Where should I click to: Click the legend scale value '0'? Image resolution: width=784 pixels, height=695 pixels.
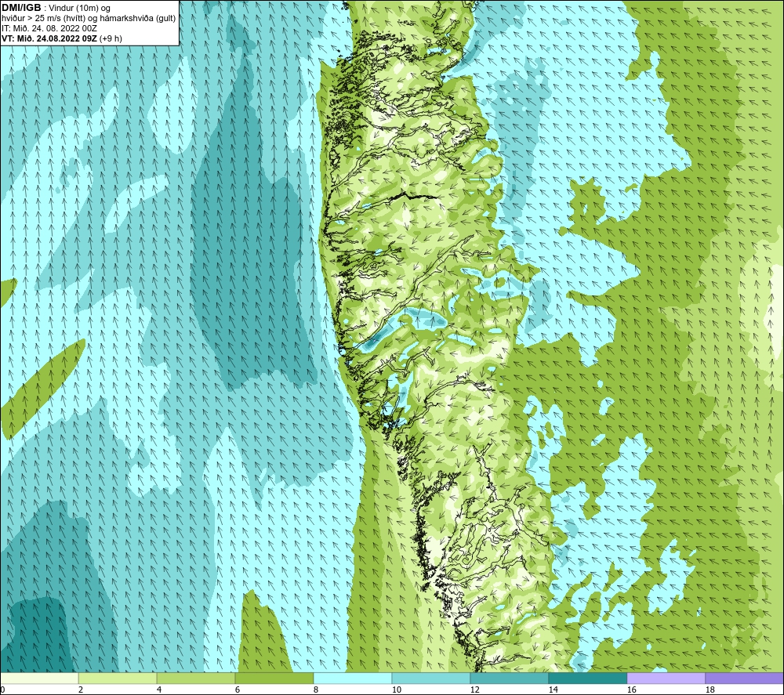pyautogui.click(x=2, y=690)
